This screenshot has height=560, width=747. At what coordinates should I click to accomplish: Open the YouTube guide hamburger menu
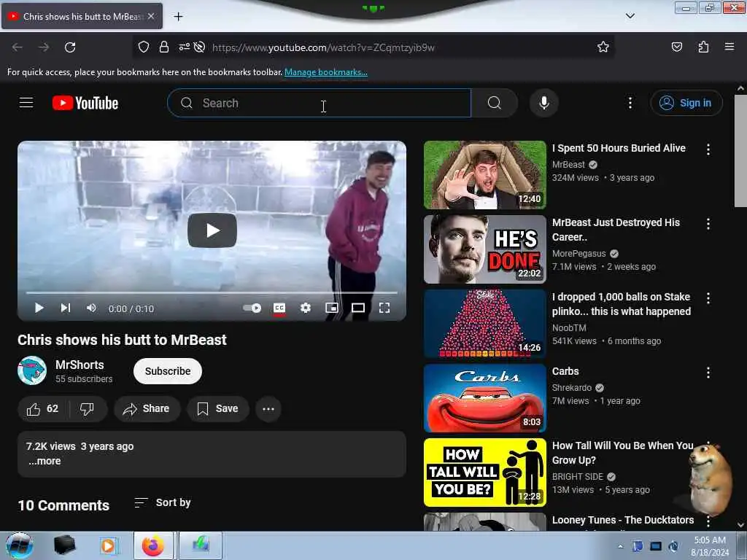pyautogui.click(x=26, y=103)
